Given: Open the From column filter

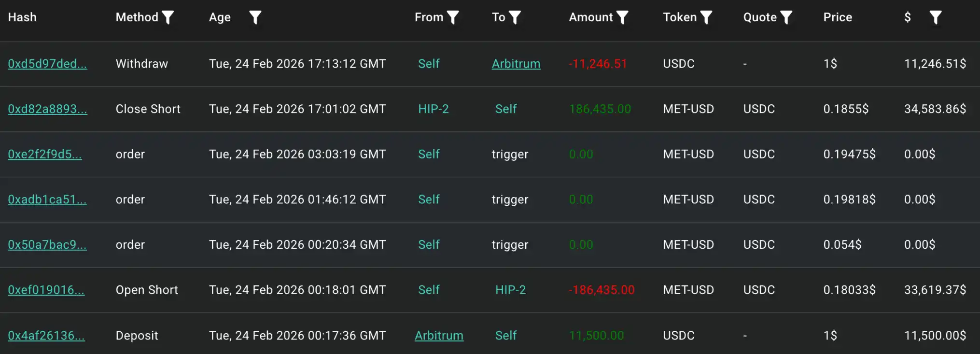Looking at the screenshot, I should (x=452, y=17).
